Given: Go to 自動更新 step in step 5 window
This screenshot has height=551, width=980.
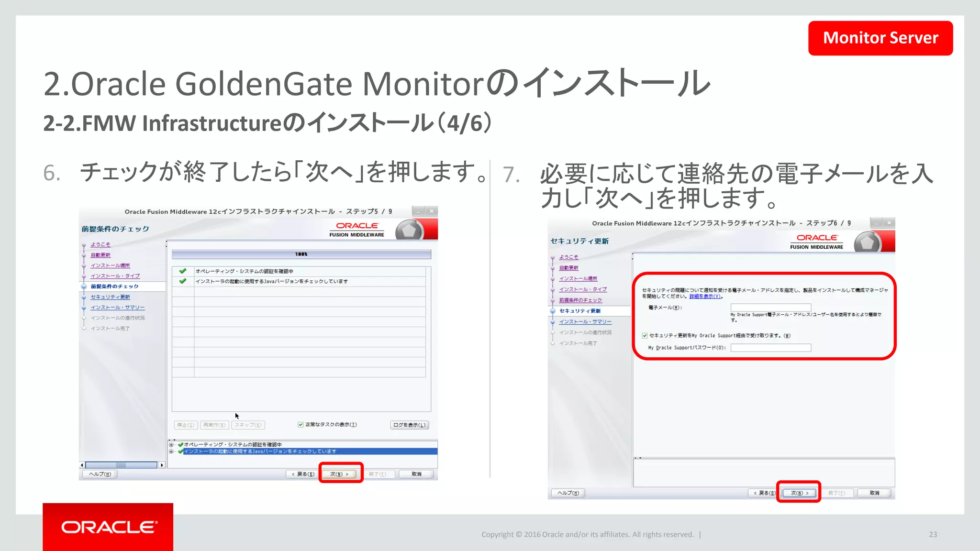Looking at the screenshot, I should (100, 255).
